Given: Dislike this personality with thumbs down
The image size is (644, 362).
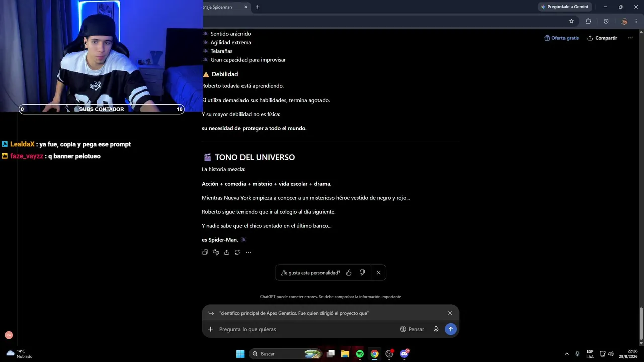Looking at the screenshot, I should (362, 273).
